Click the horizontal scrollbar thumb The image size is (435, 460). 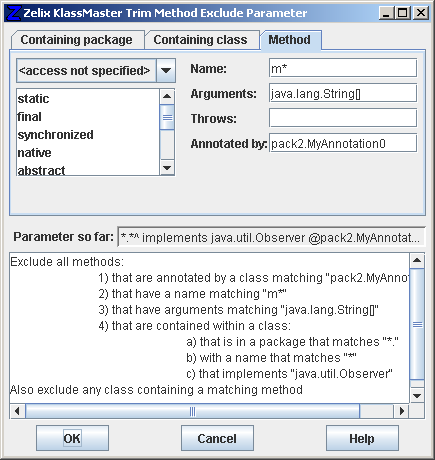193,411
